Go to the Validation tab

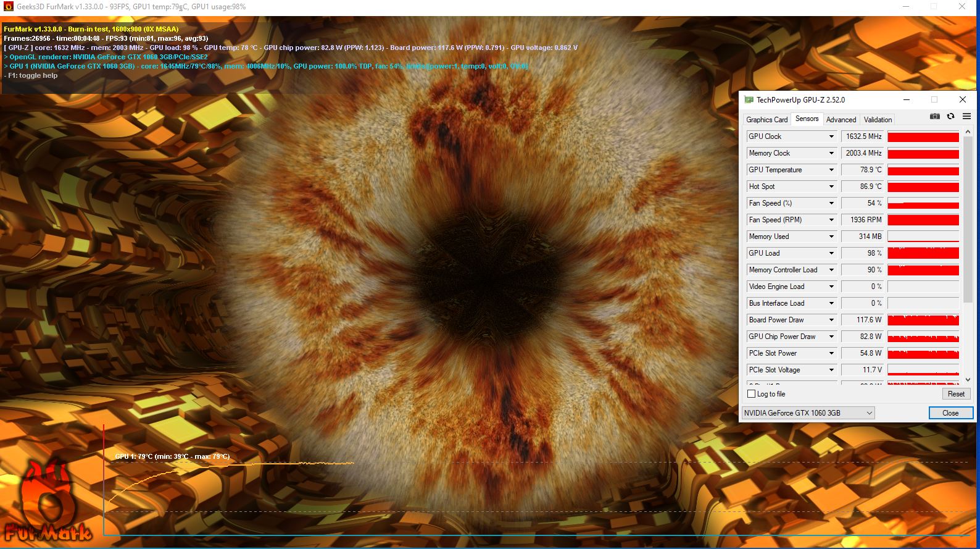(x=878, y=120)
